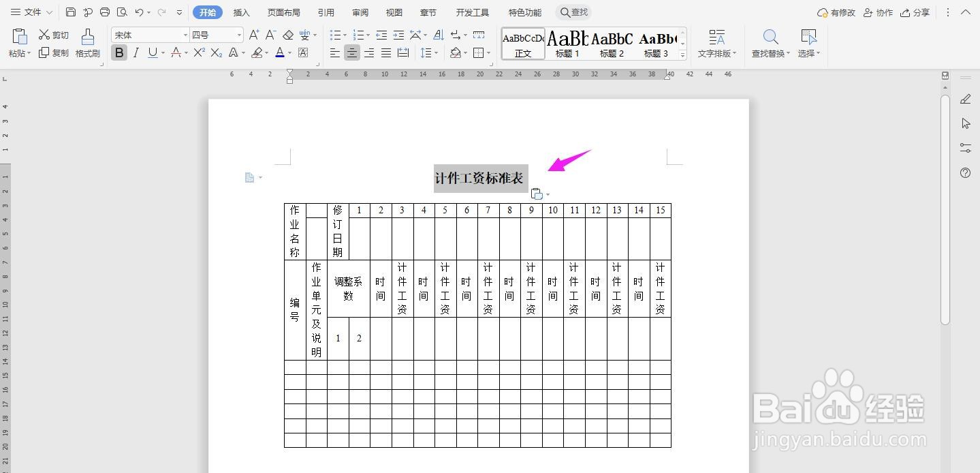980x473 pixels.
Task: Switch to the 引用 tab
Action: 326,12
